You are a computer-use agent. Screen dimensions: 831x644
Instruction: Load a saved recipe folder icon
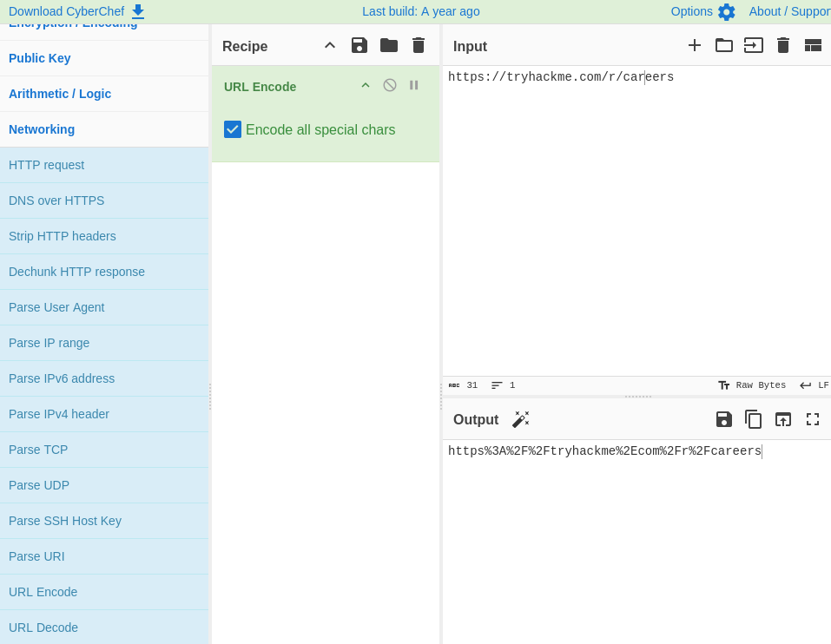coord(389,45)
